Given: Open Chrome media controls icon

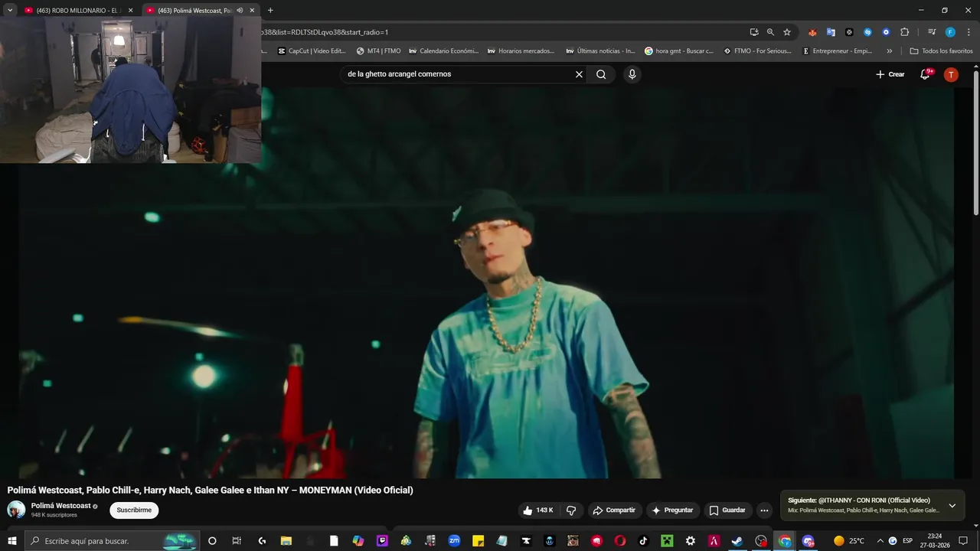Looking at the screenshot, I should 932,32.
